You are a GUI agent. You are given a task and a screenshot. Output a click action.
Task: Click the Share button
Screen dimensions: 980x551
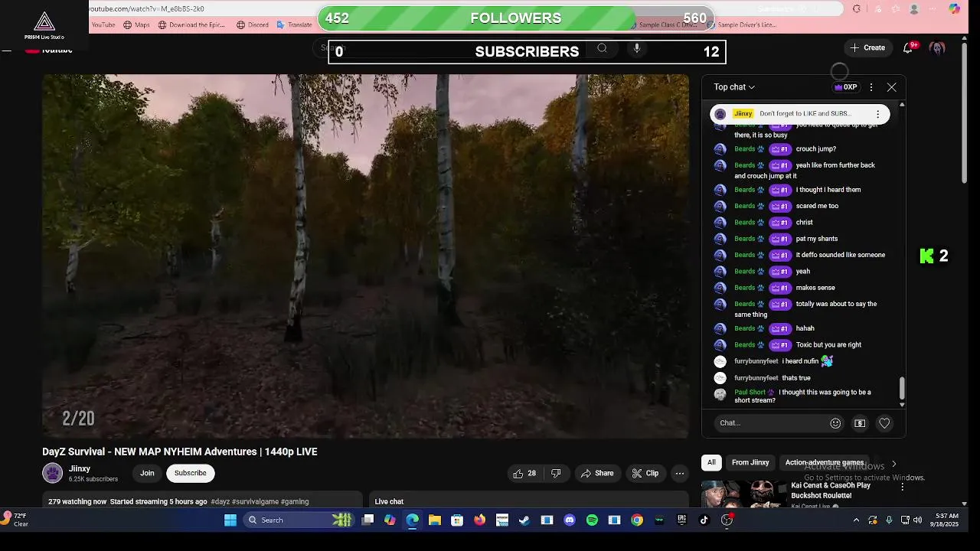tap(597, 474)
